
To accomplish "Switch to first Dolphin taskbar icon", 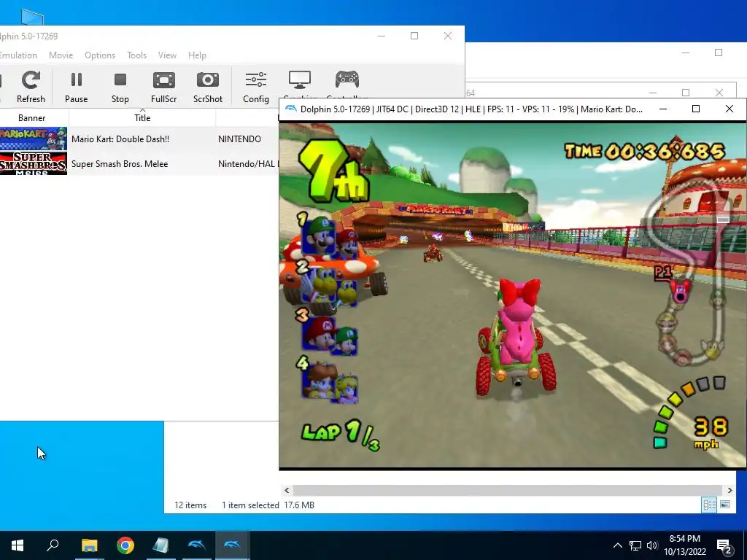I will [197, 545].
